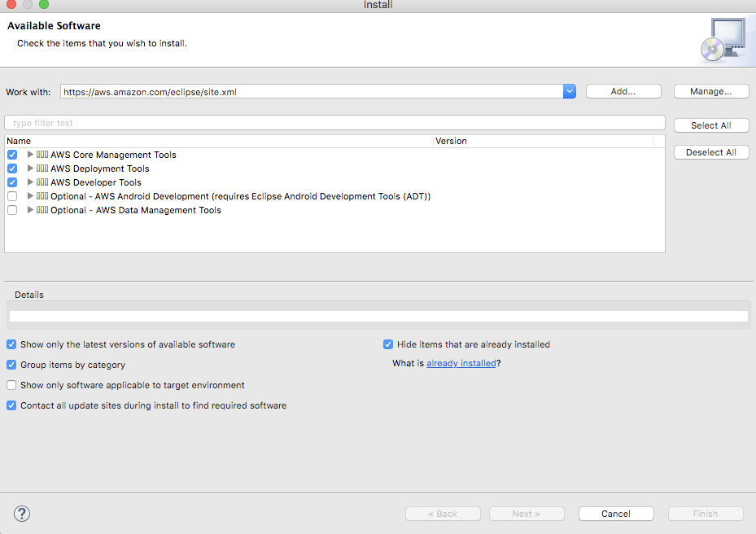The image size is (756, 534).
Task: Click the Select All button
Action: coord(711,125)
